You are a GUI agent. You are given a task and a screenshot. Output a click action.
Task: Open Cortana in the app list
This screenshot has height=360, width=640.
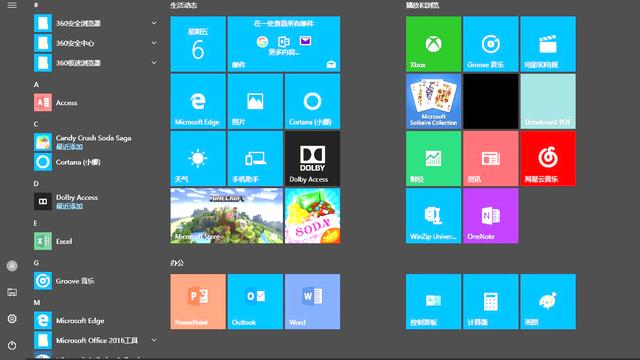point(96,162)
